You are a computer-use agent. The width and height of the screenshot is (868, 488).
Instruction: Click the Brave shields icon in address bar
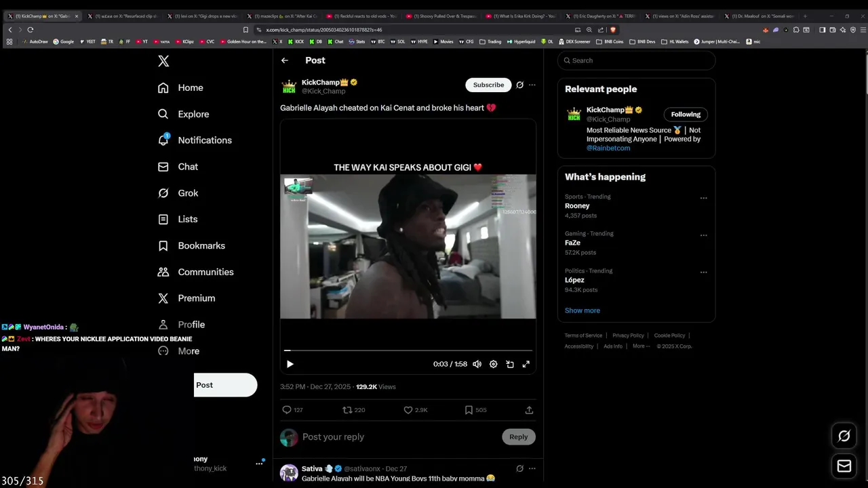613,30
